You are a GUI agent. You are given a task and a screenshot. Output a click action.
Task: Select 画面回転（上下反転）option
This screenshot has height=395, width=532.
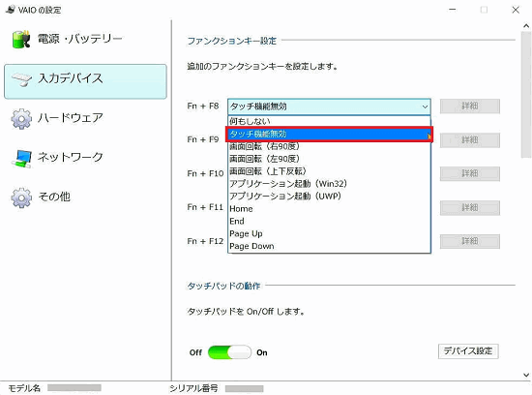[x=329, y=171]
